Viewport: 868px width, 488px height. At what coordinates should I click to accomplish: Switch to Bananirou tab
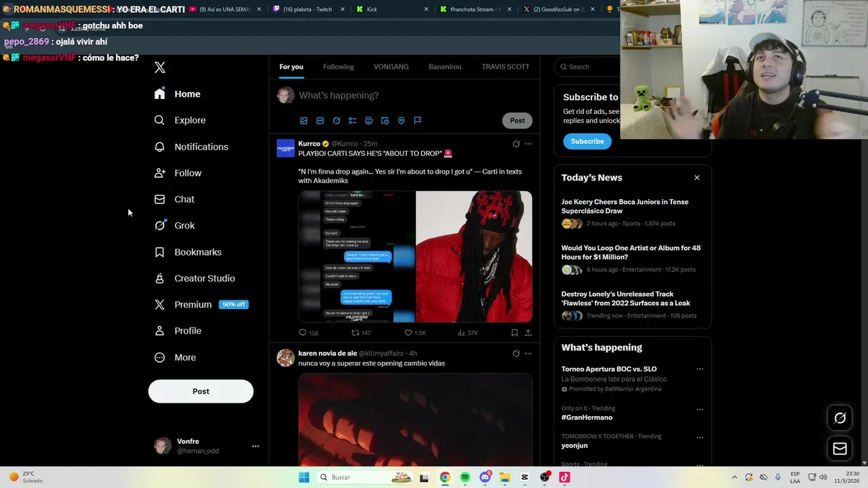pyautogui.click(x=445, y=66)
